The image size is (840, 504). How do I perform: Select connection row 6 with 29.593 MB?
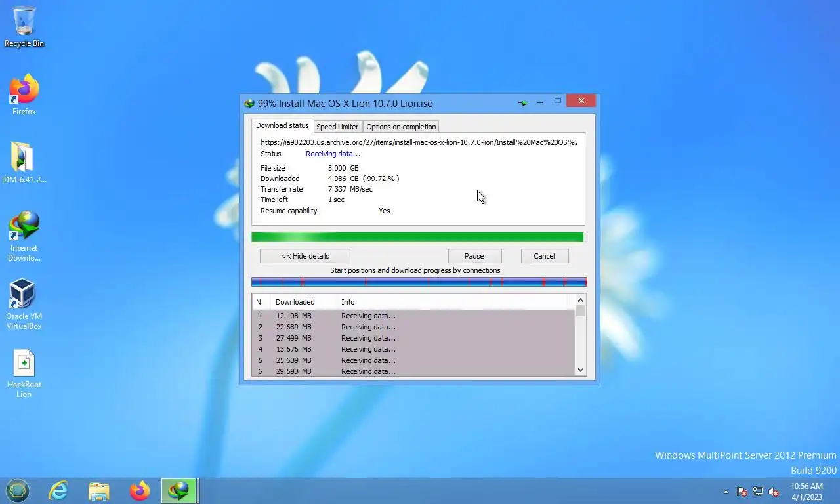[x=413, y=371]
